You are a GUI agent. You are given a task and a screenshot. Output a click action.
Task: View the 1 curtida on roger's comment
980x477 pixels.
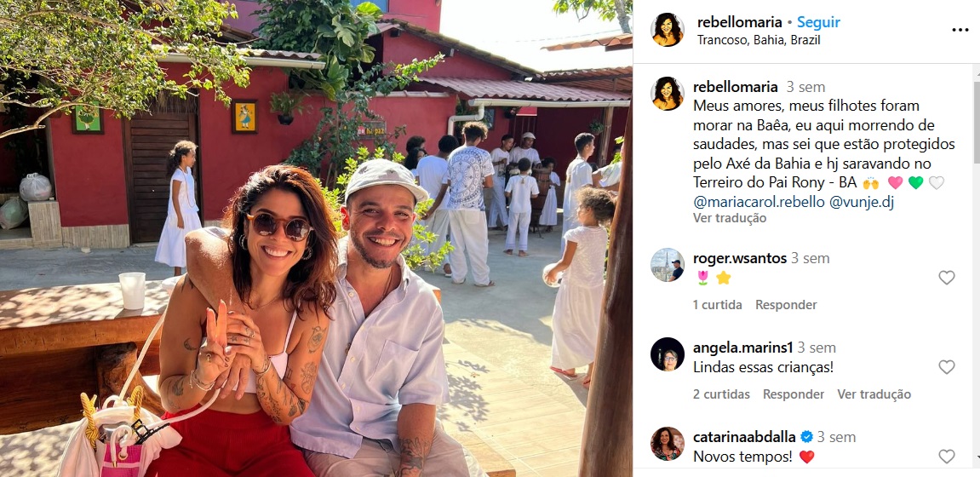click(x=718, y=305)
